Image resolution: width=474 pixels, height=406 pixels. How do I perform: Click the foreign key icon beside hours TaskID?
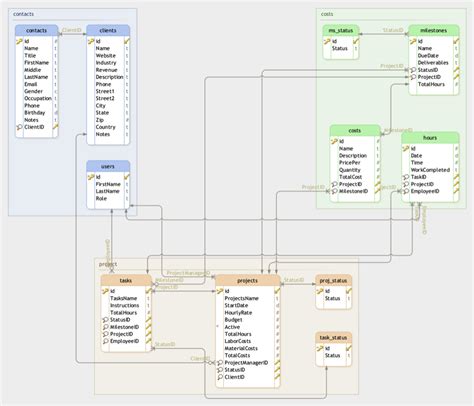click(406, 177)
